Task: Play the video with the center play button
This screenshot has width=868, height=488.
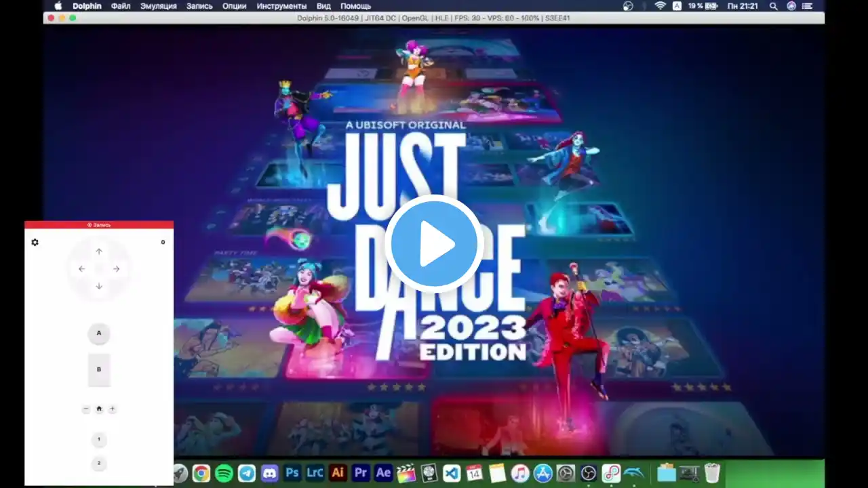Action: (434, 244)
